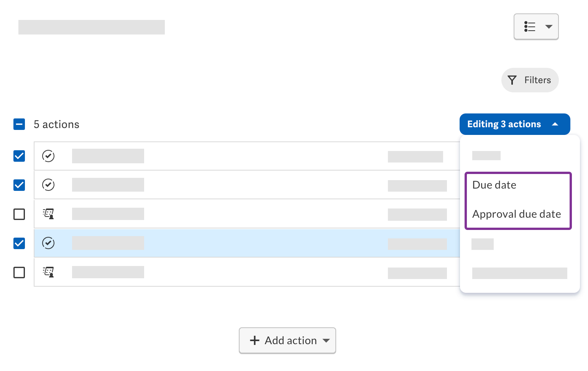Uncheck the highlighted fourth row checkbox
The height and width of the screenshot is (371, 588).
click(x=19, y=243)
